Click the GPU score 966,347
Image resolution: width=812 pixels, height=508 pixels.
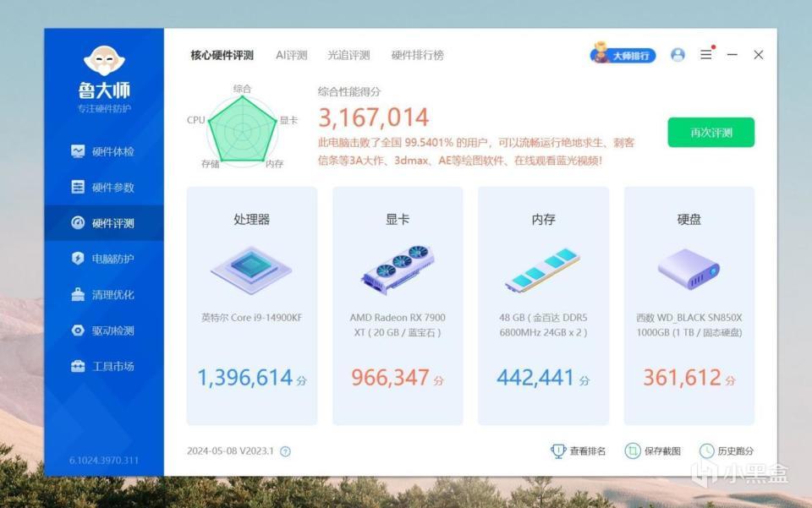point(390,378)
